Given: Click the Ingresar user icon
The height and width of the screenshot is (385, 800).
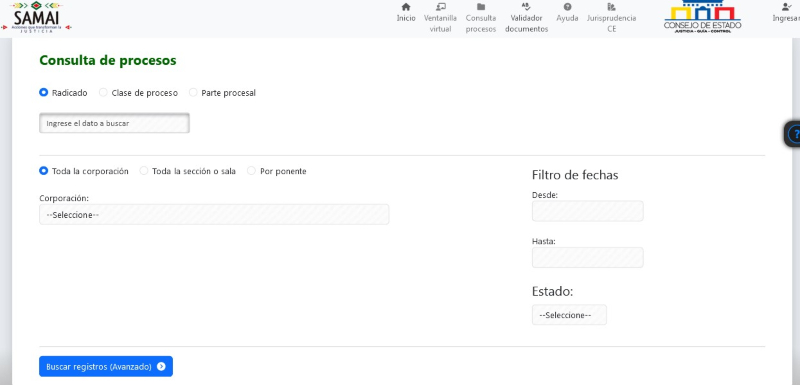Looking at the screenshot, I should 786,7.
